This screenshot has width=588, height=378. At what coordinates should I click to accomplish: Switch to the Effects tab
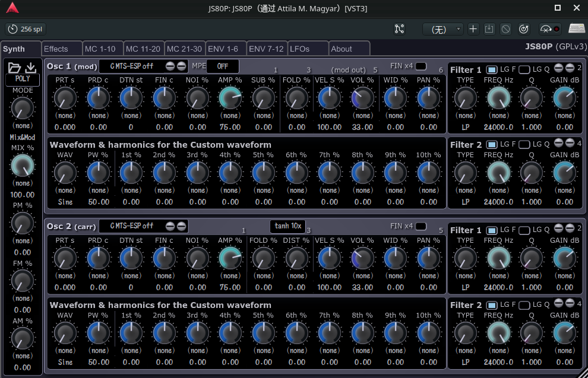(x=62, y=49)
